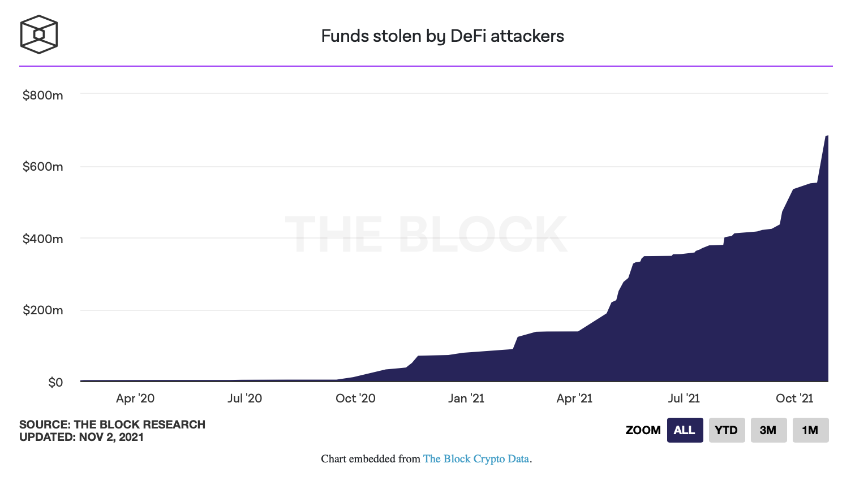
Task: Click The Block cube logo
Action: [x=39, y=34]
